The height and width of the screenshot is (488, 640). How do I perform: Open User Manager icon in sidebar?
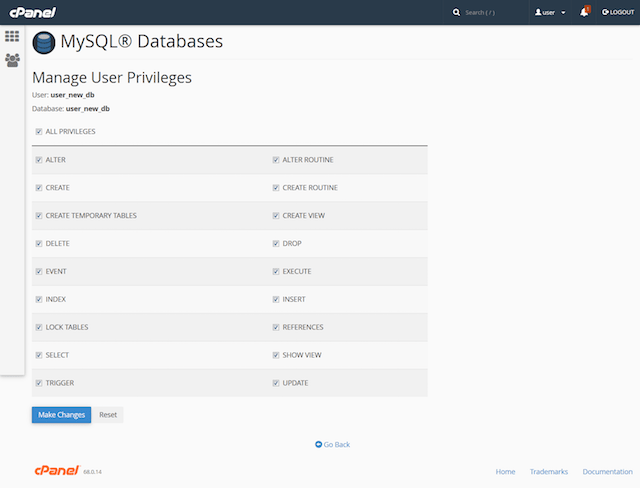coord(12,60)
